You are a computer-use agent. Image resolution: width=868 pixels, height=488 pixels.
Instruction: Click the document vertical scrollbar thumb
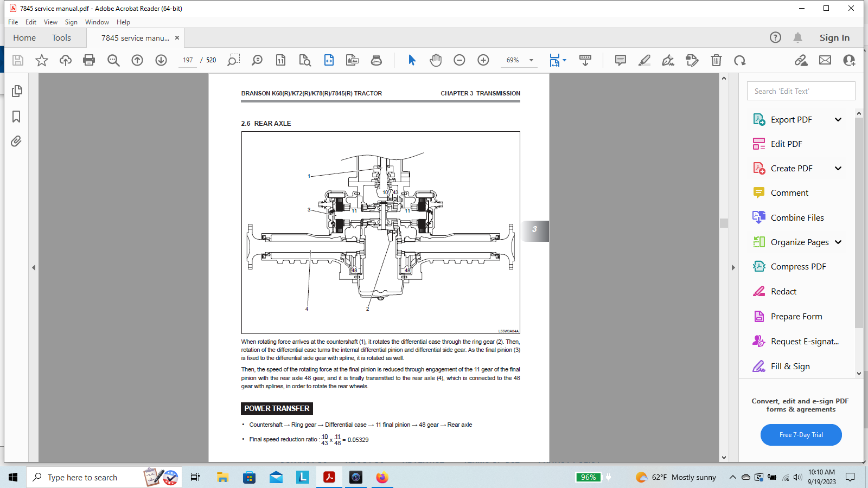724,223
